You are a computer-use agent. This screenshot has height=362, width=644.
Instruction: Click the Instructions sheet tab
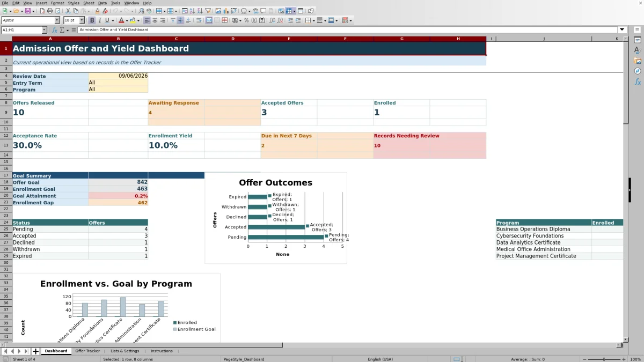click(x=162, y=351)
